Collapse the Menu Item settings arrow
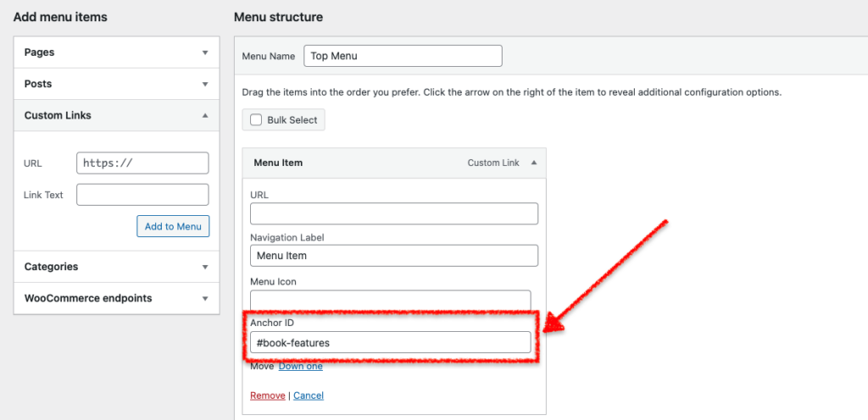 [x=534, y=163]
